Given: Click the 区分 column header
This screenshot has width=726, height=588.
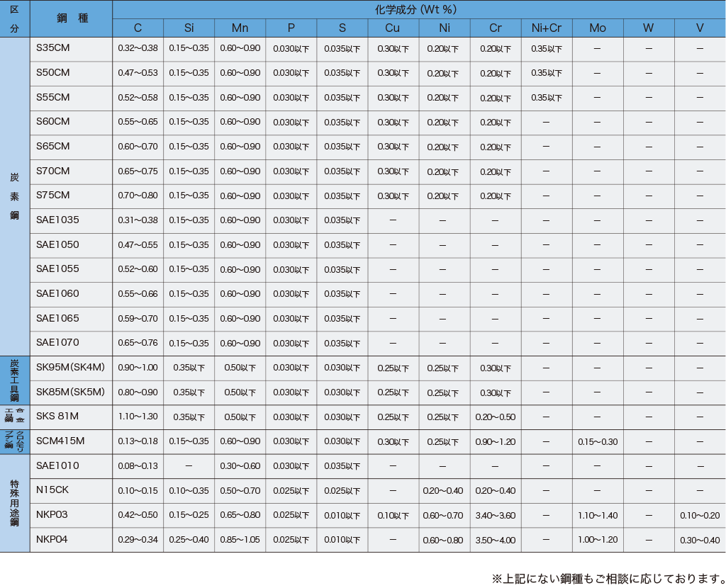Looking at the screenshot, I should click(15, 18).
